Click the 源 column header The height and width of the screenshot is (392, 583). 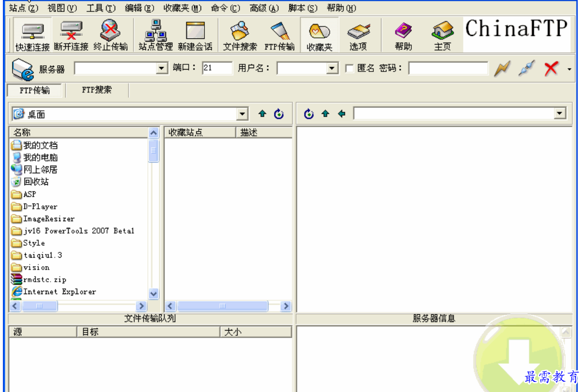[43, 332]
